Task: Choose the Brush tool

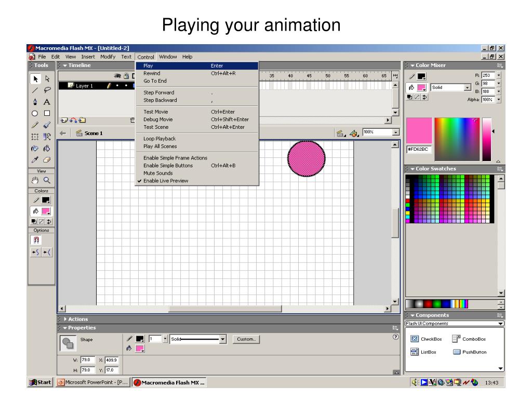Action: point(47,125)
